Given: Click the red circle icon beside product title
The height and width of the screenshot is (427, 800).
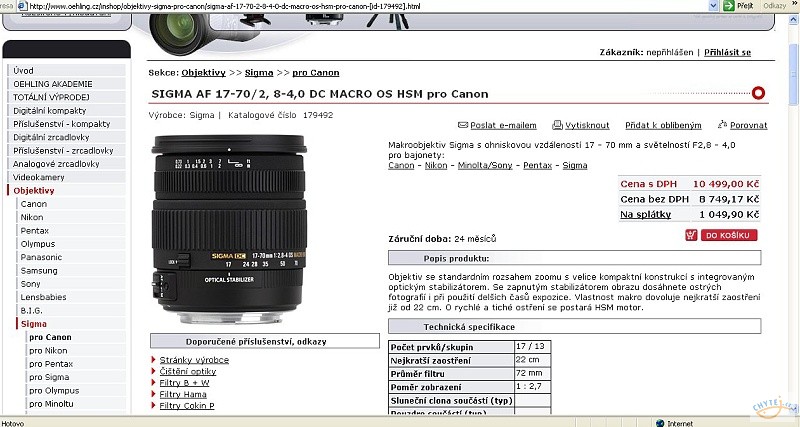Looking at the screenshot, I should coord(758,93).
